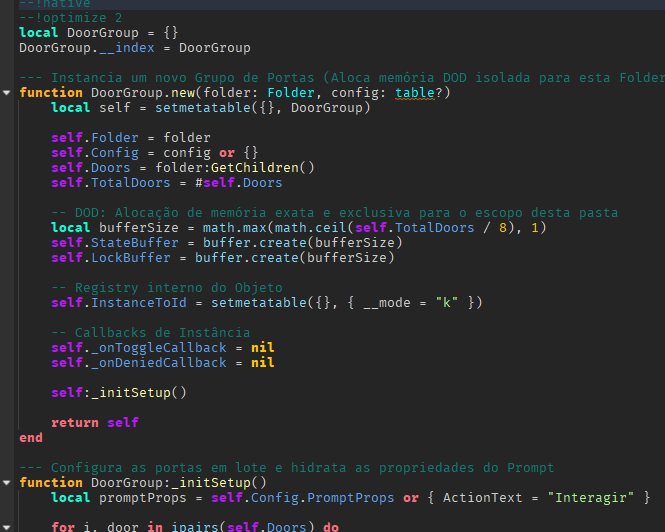Screen dimensions: 665x532
Task: Click 'self.TotalDoors = #self.Doors' line
Action: click(166, 183)
